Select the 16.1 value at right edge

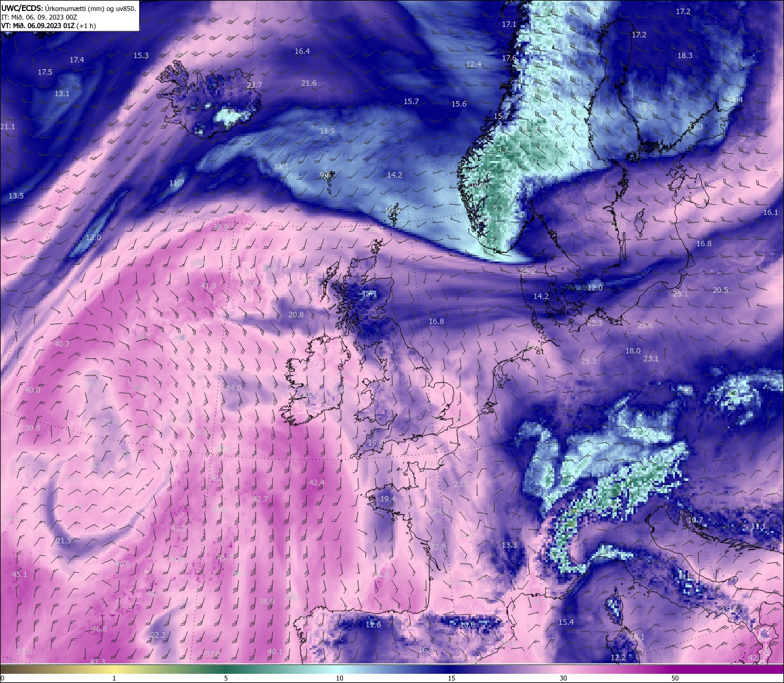(771, 213)
